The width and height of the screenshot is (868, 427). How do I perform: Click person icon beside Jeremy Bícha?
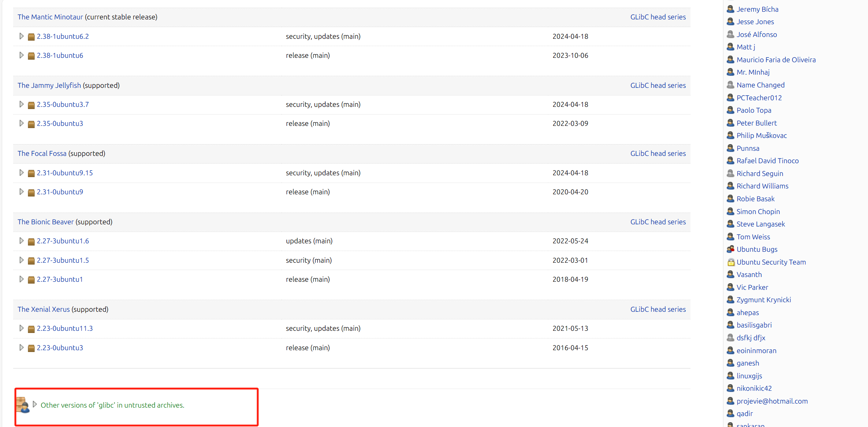click(730, 9)
